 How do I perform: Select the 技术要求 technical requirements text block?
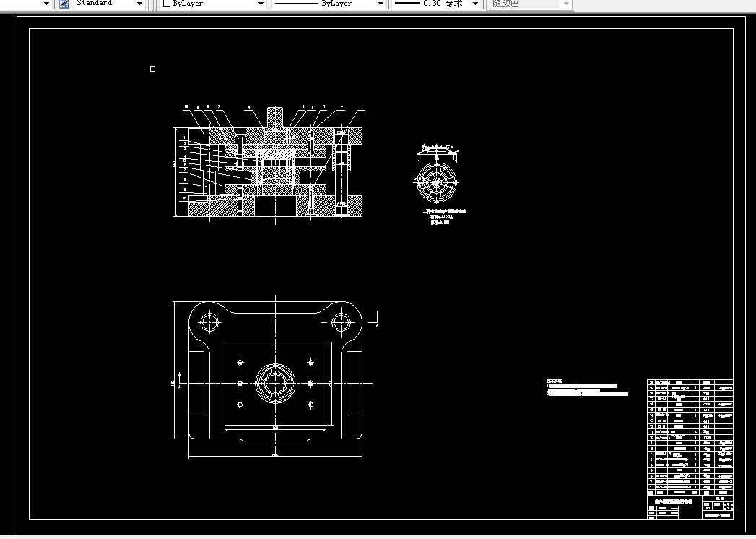[x=587, y=387]
